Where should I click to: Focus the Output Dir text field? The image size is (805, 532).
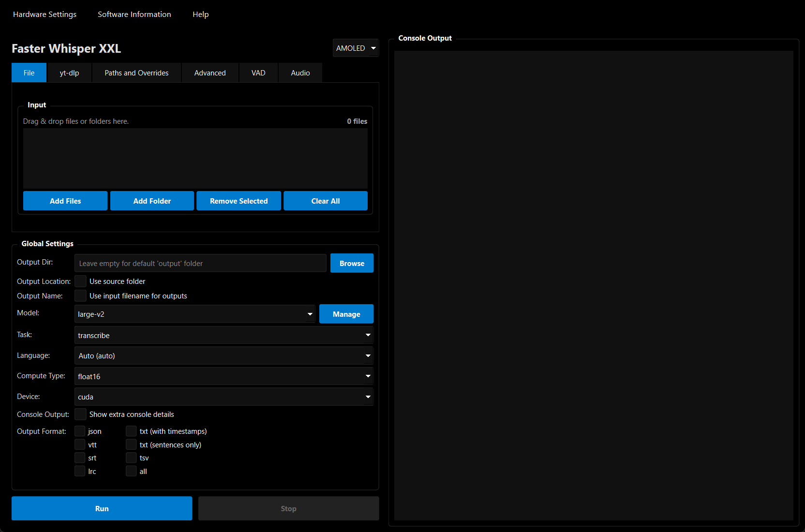(200, 264)
